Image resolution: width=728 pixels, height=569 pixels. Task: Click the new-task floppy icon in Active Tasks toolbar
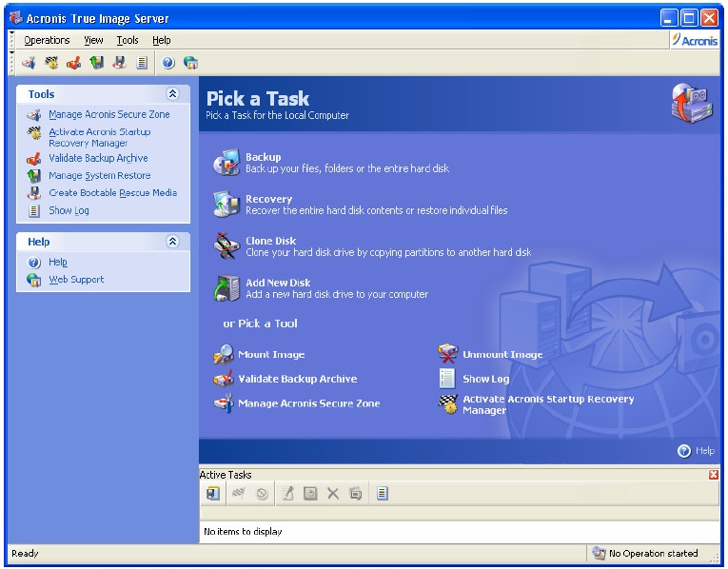[213, 493]
